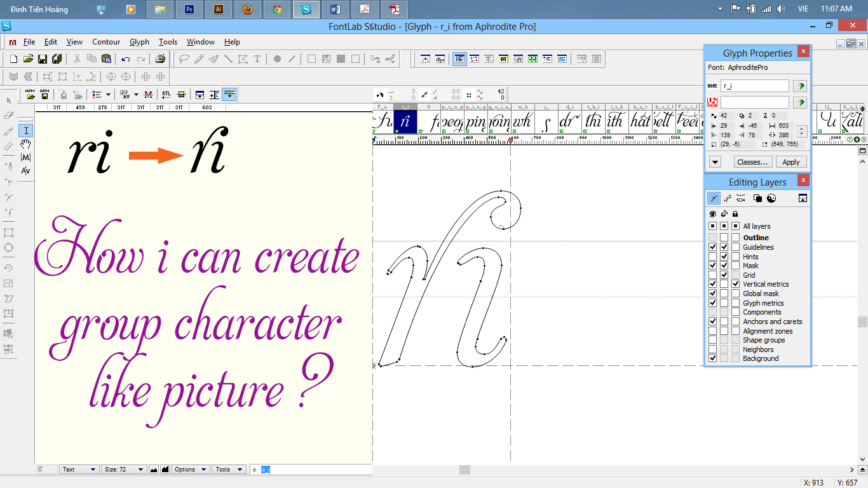Select the Hand pan tool
The height and width of the screenshot is (488, 868).
coord(26,144)
